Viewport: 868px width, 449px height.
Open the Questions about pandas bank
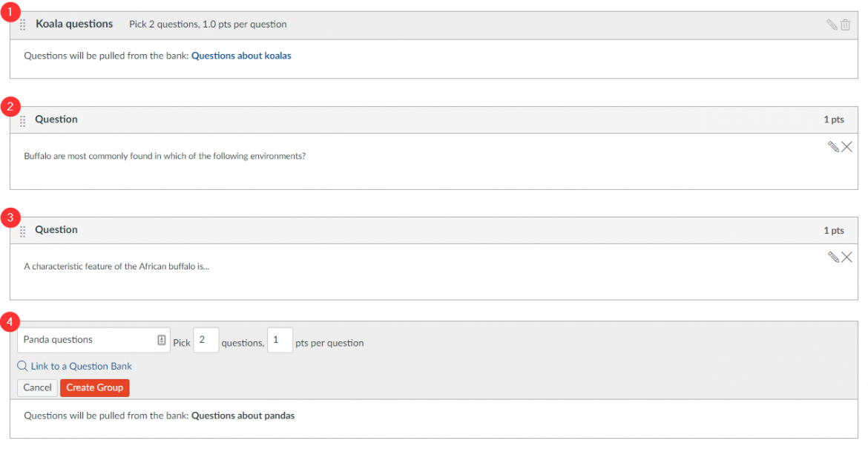(x=243, y=416)
